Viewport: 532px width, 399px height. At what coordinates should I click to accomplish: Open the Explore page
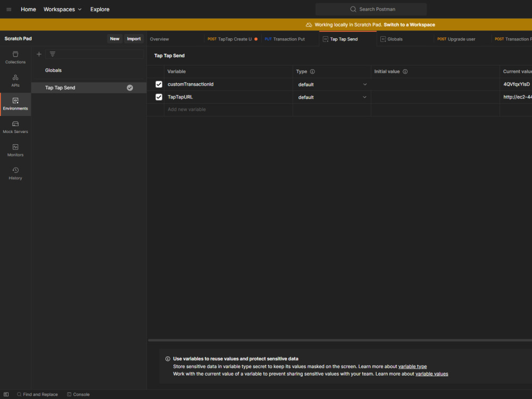pos(100,10)
